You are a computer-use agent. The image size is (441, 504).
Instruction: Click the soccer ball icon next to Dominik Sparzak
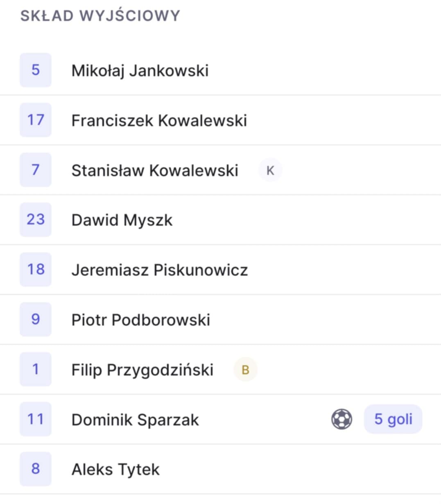coord(341,420)
